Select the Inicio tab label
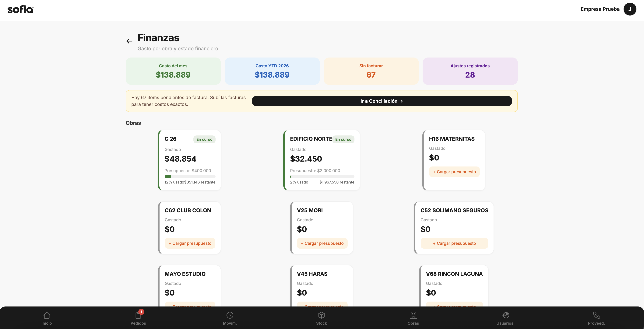The height and width of the screenshot is (329, 644). [x=47, y=323]
